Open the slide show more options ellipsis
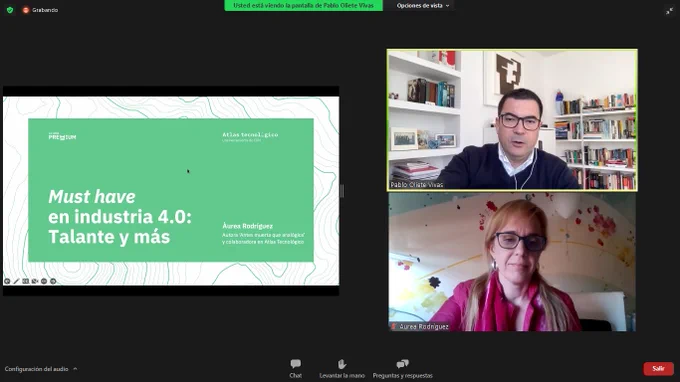Screen dimensions: 680x382 click(x=44, y=281)
